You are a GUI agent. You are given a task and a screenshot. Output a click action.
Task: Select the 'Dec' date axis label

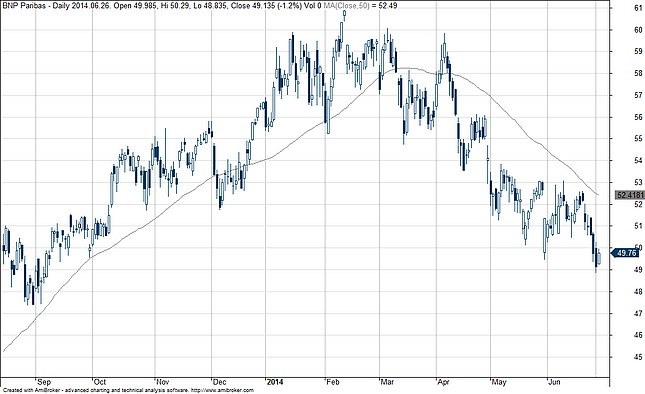220,382
